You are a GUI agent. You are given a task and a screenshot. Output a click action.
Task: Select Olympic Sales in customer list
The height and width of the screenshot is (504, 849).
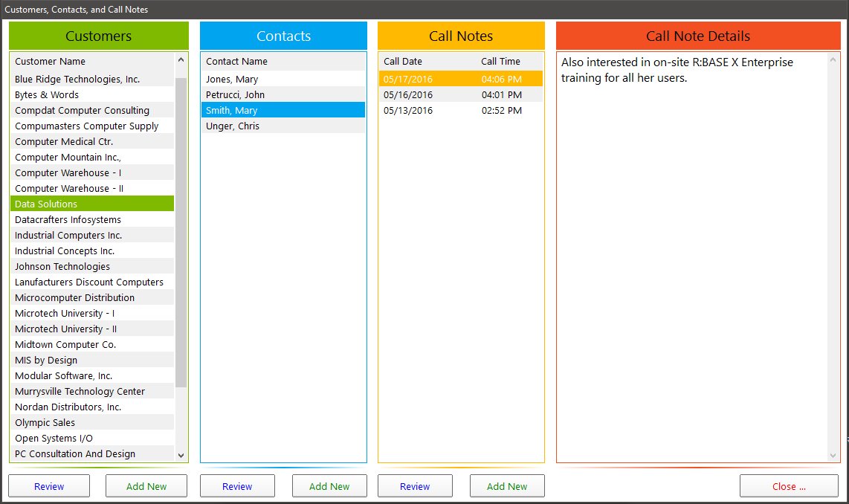pyautogui.click(x=45, y=422)
